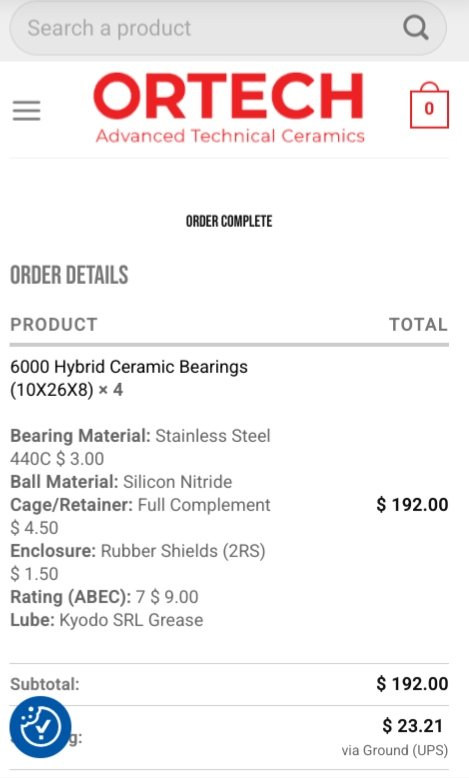Open the hamburger navigation menu

[x=26, y=110]
